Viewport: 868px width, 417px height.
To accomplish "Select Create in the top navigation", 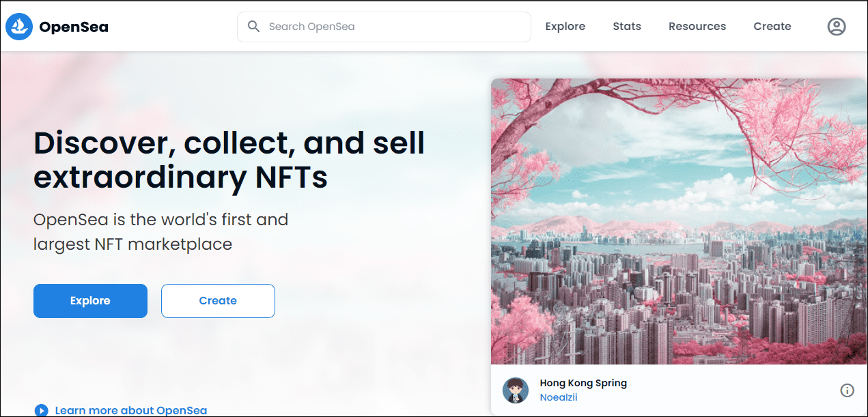I will click(x=772, y=27).
